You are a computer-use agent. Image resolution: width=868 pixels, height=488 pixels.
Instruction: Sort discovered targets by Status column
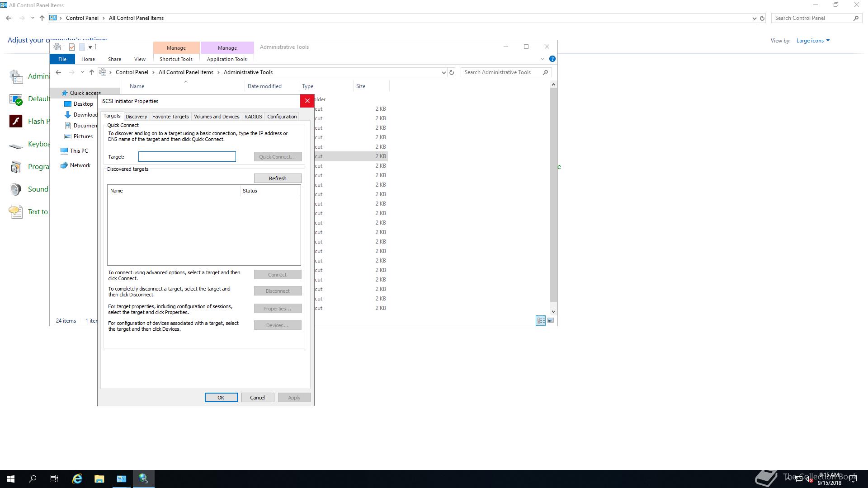270,191
